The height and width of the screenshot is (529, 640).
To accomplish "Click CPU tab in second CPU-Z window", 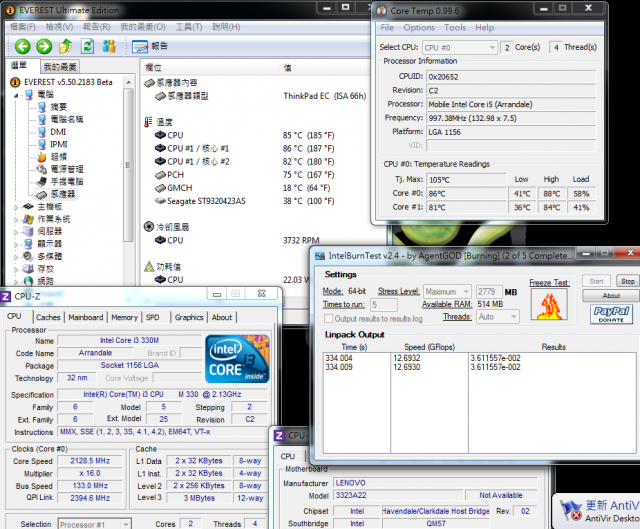I will (288, 456).
